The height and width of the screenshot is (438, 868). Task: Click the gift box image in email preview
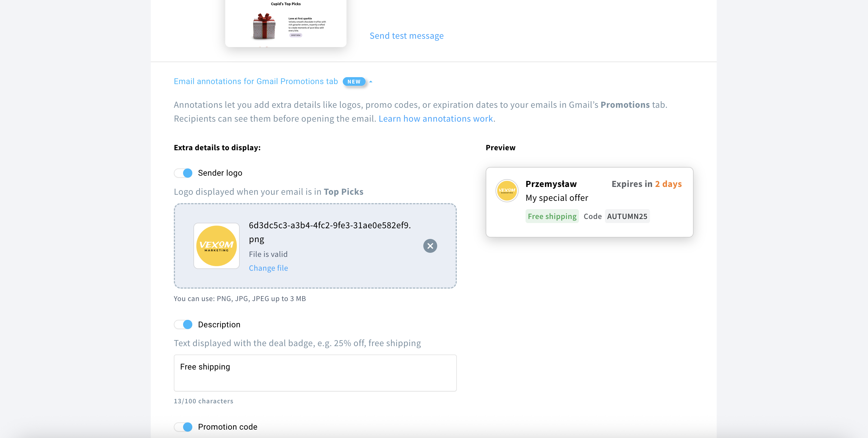tap(264, 26)
